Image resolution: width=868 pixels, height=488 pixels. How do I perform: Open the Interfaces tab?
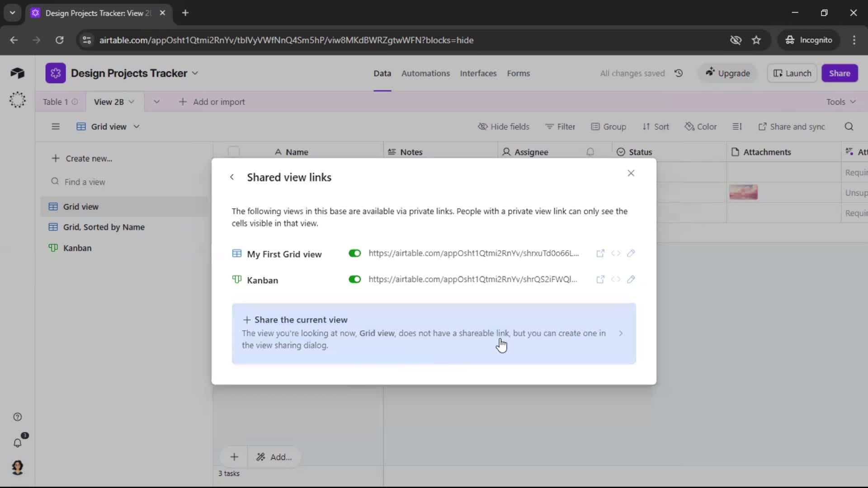pos(478,73)
